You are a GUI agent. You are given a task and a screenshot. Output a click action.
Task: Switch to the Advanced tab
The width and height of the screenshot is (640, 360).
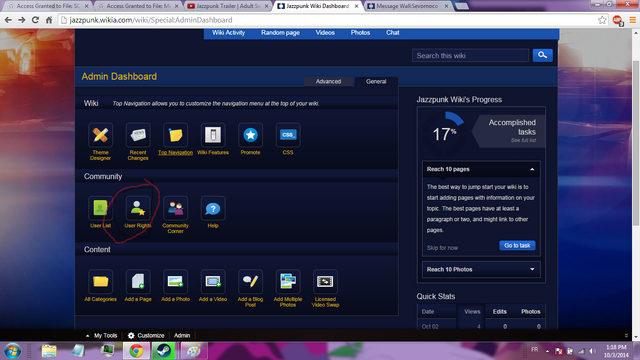click(x=328, y=81)
